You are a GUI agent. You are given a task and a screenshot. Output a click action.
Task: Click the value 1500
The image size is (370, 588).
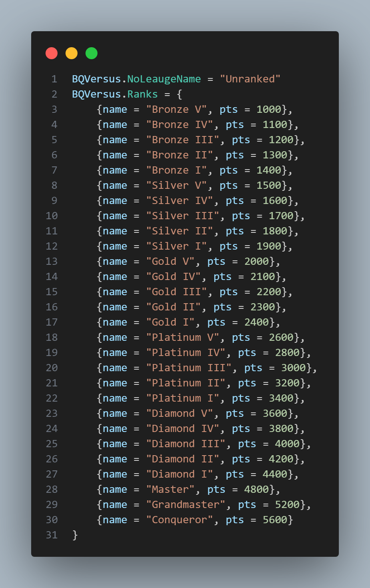tap(269, 185)
